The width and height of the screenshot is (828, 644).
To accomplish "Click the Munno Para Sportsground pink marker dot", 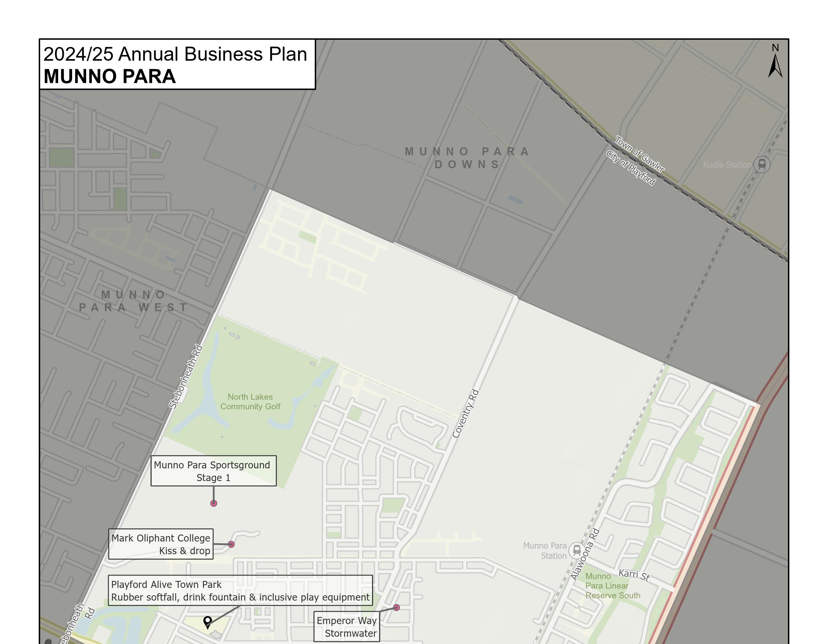I will point(214,503).
